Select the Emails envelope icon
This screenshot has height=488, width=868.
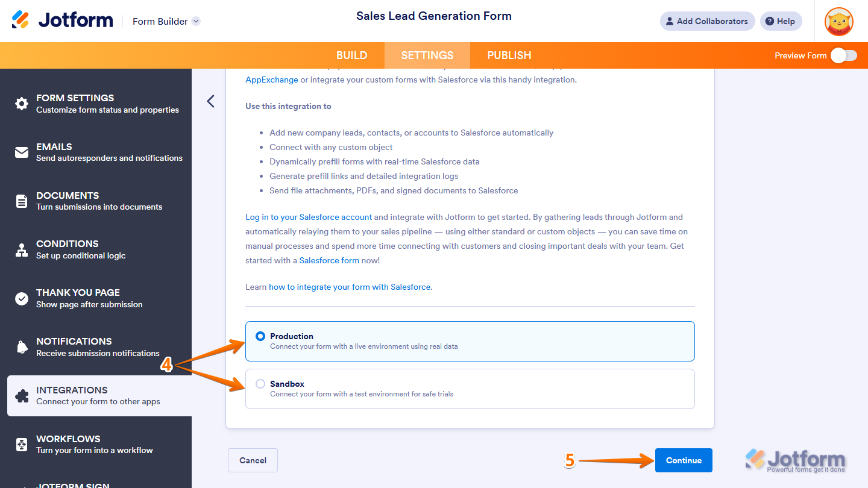coord(22,152)
